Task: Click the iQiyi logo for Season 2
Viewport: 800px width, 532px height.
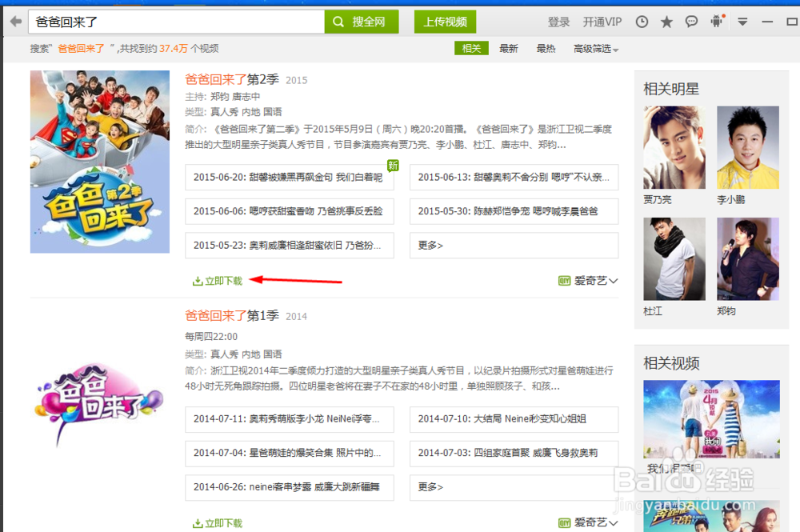Action: [x=564, y=281]
